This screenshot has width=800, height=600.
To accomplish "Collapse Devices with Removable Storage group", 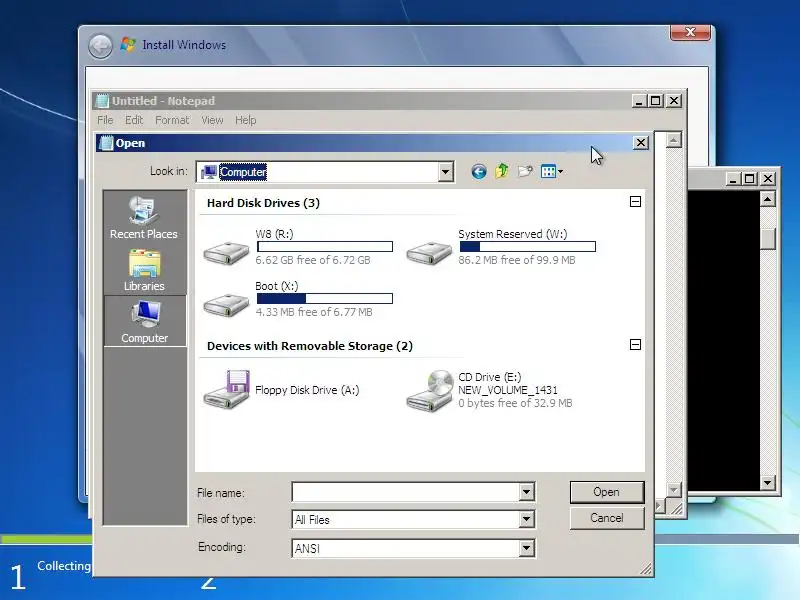I will click(x=635, y=344).
